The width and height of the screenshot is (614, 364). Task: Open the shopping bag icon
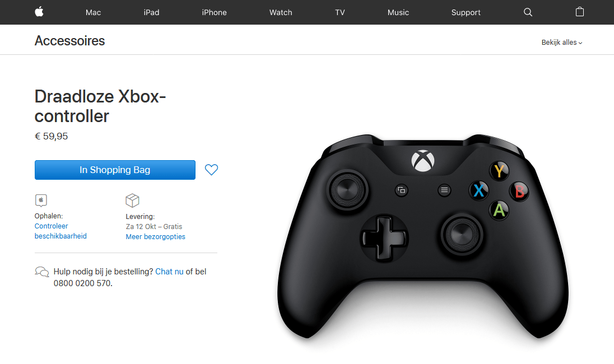[579, 12]
